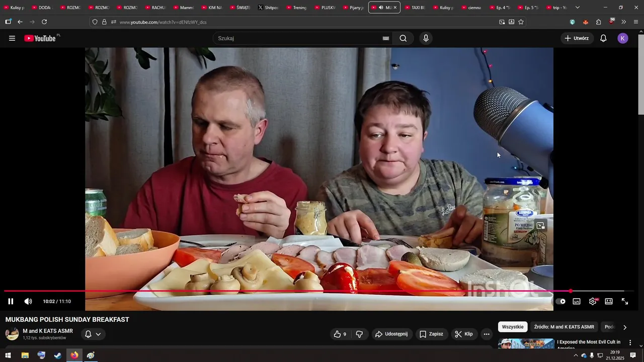Viewport: 644px width, 362px height.
Task: Show hidden system tray icons chevron
Action: (x=576, y=355)
